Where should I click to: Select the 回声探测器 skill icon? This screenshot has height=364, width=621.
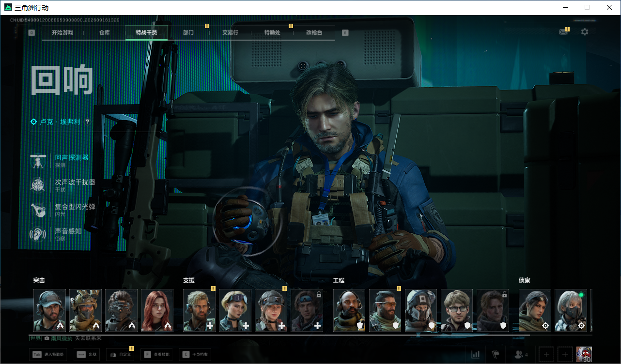(37, 161)
